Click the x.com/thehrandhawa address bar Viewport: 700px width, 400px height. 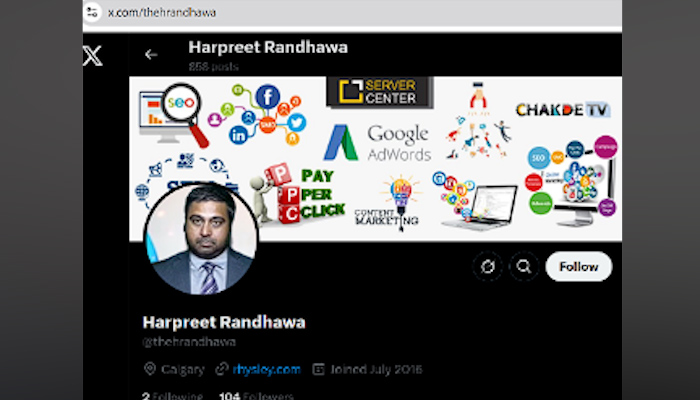click(x=352, y=12)
